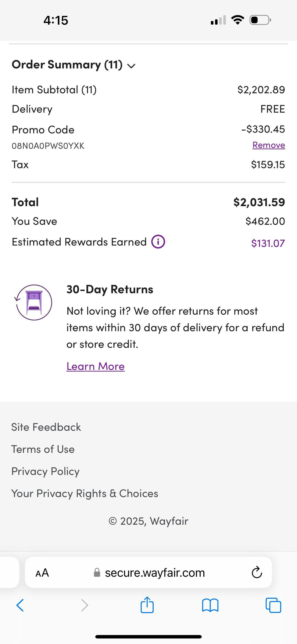
Task: Tap the 30-Day Returns nightstand icon
Action: coord(34,302)
